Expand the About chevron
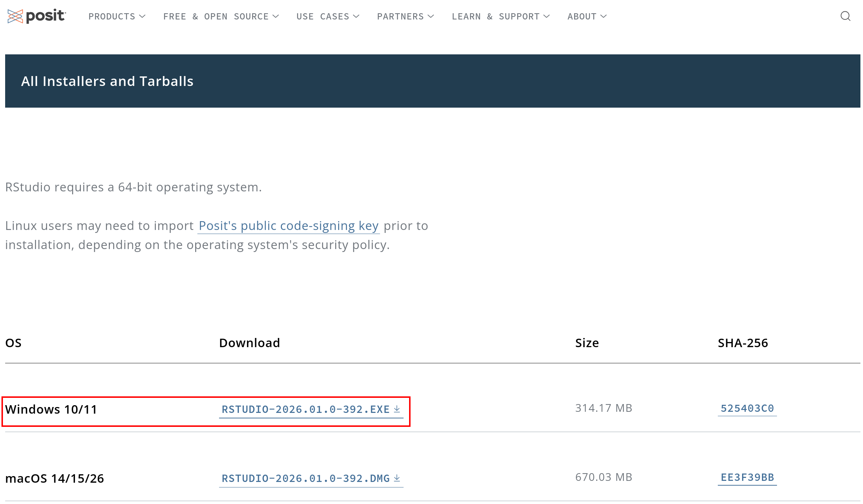863x504 pixels. pyautogui.click(x=604, y=17)
